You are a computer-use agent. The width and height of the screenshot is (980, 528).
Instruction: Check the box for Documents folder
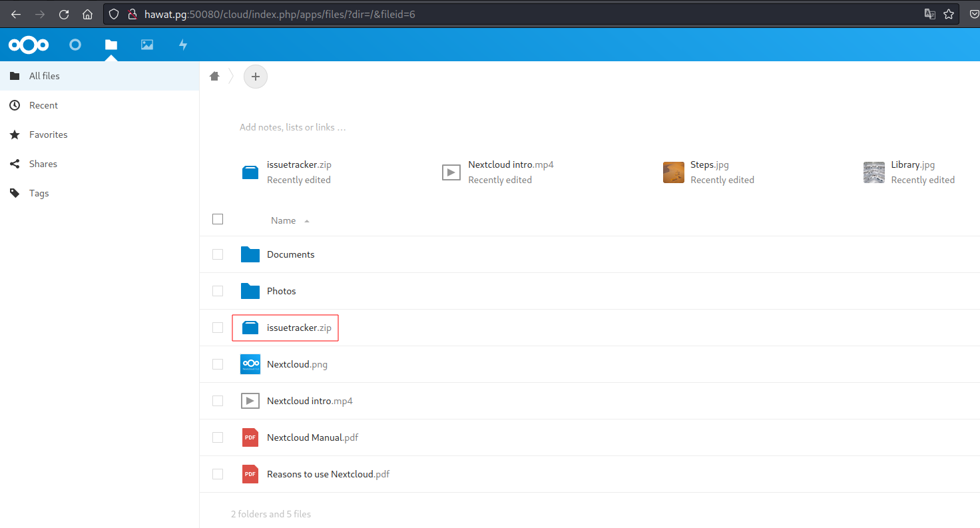click(x=218, y=254)
